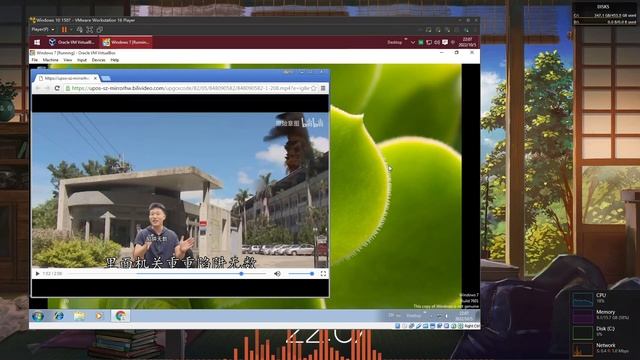The image size is (640, 360).
Task: Go back in Chrome
Action: click(38, 88)
